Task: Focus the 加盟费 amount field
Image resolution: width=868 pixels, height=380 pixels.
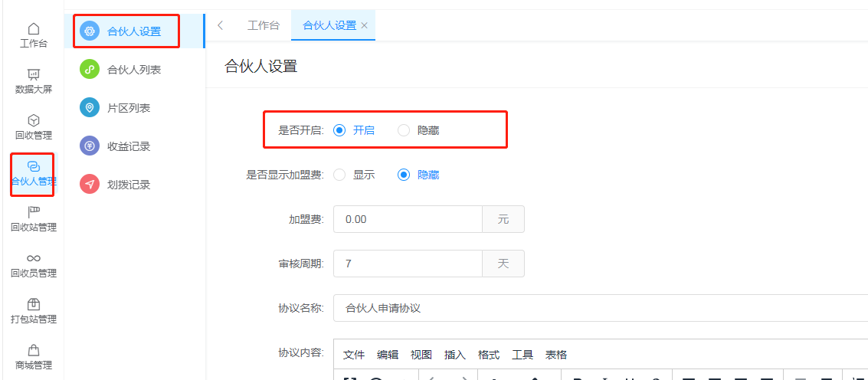Action: pyautogui.click(x=408, y=219)
